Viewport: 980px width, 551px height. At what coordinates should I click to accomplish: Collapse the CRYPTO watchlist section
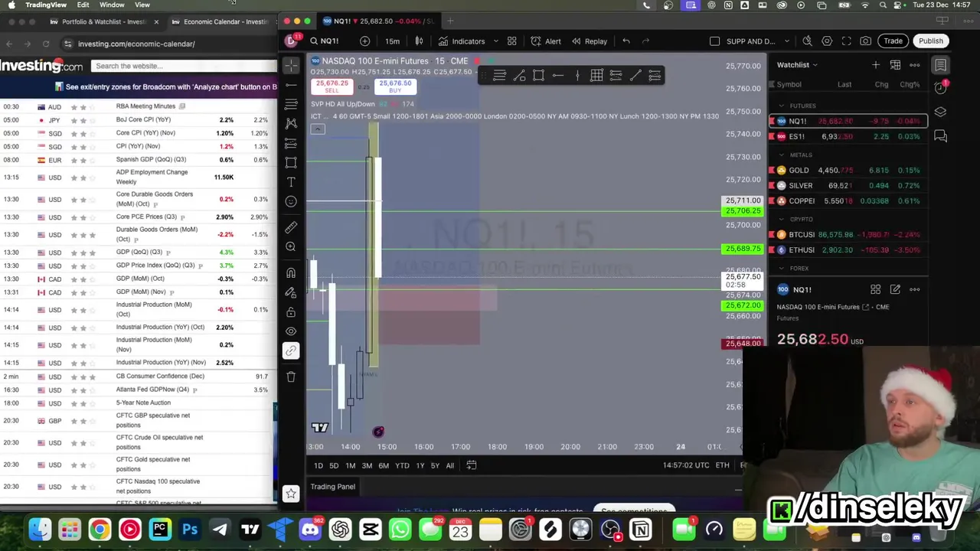point(782,220)
